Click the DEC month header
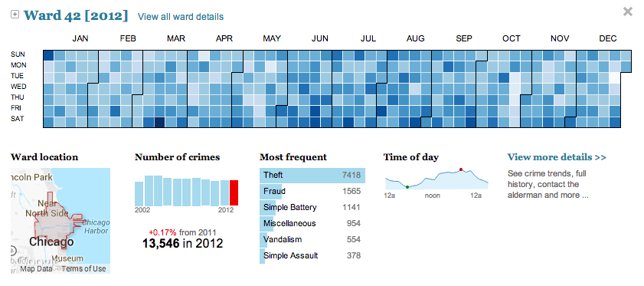The width and height of the screenshot is (644, 286). [608, 38]
